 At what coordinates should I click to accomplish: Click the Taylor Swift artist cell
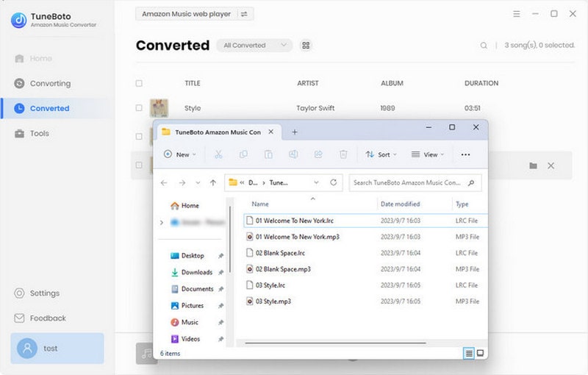pos(315,108)
